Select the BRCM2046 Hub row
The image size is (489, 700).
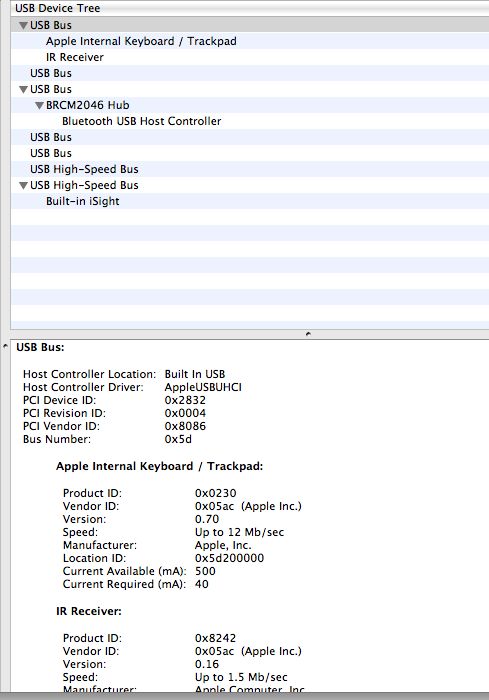pyautogui.click(x=250, y=105)
